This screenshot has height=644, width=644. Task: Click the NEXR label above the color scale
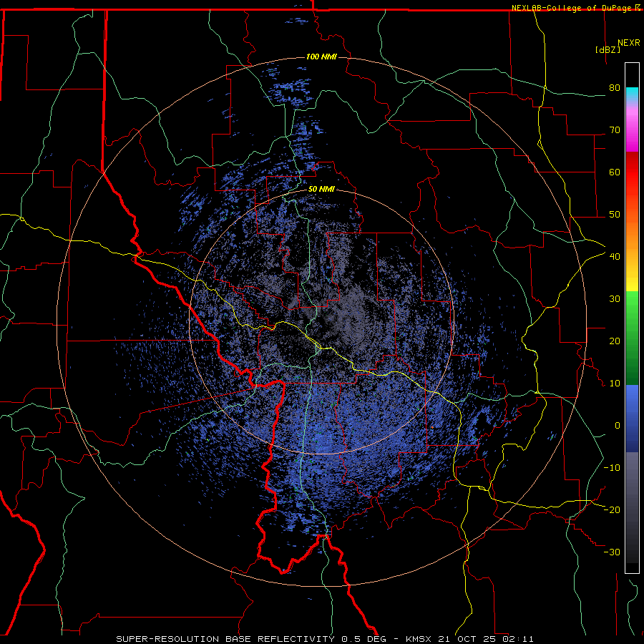pos(628,43)
